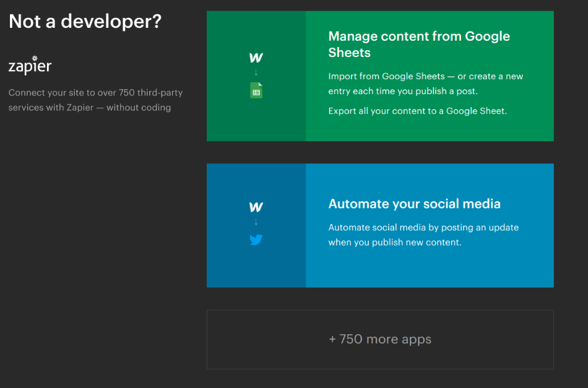Click the Webflow logo in the blue card
The image size is (588, 388).
tap(256, 207)
